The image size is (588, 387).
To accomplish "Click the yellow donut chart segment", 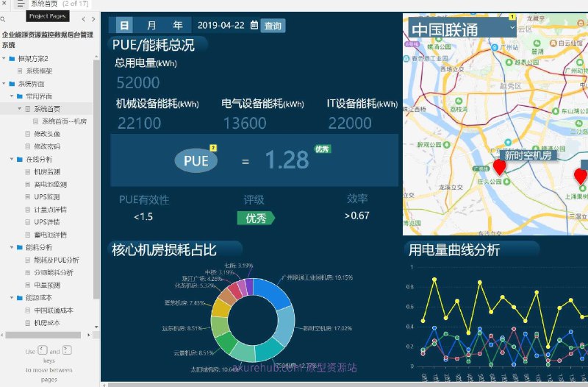I will [x=221, y=308].
